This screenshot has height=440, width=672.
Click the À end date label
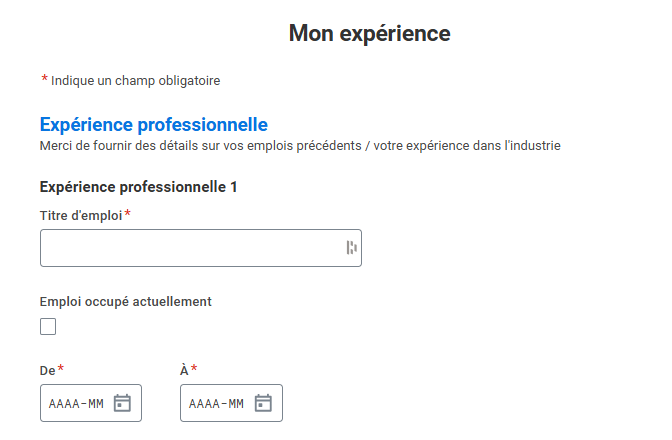[184, 370]
